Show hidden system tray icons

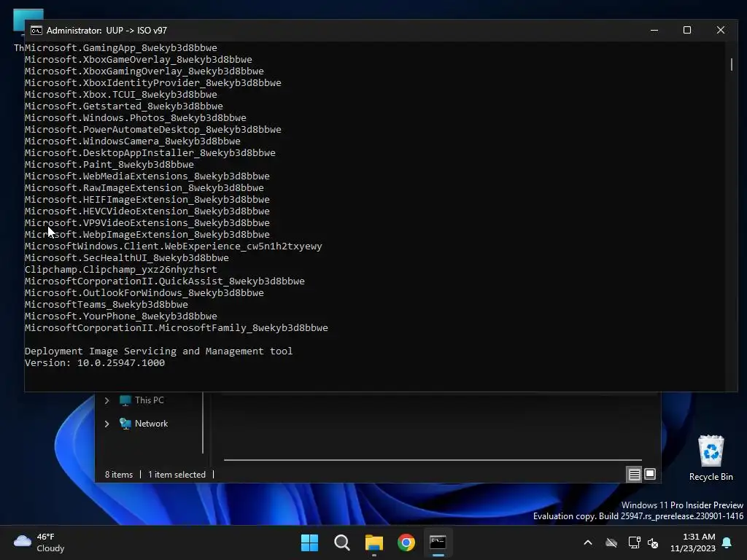click(588, 542)
